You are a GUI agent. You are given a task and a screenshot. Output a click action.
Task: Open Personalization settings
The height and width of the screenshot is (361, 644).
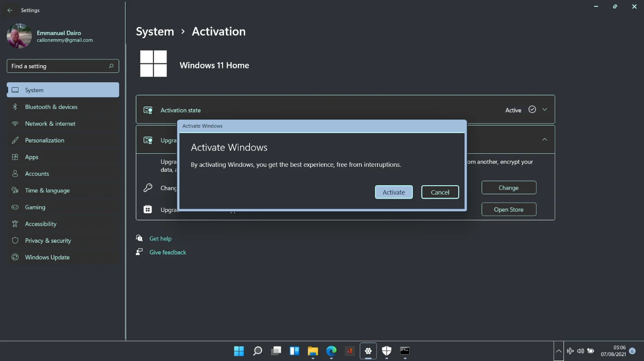pyautogui.click(x=63, y=140)
